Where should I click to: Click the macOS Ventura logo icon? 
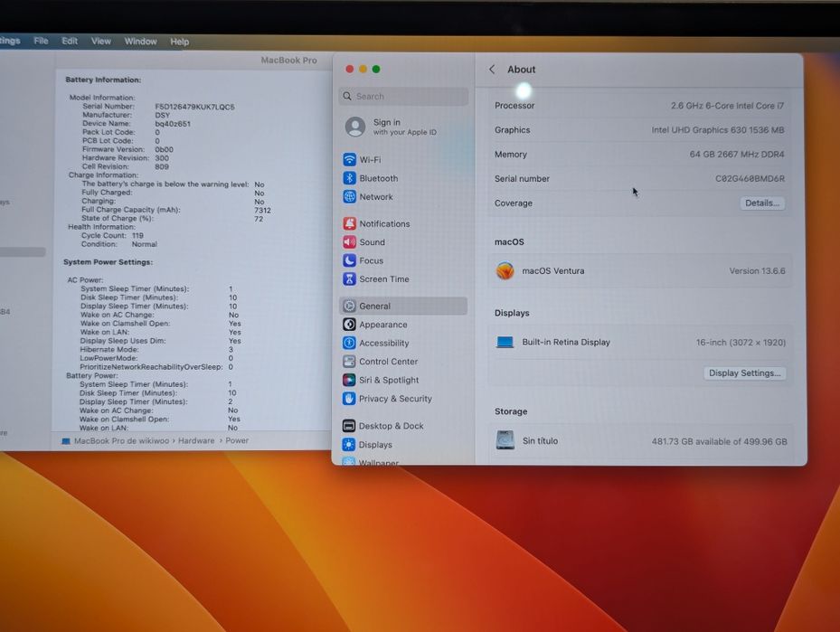pos(505,271)
